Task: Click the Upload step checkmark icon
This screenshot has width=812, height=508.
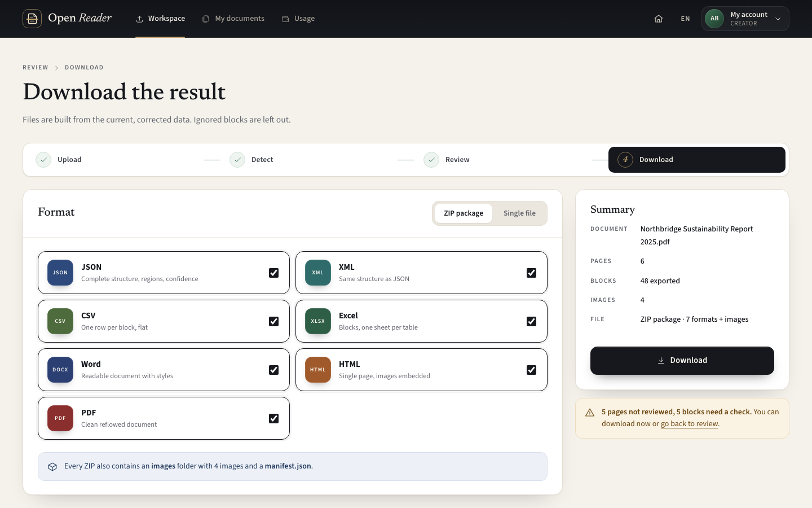Action: tap(43, 160)
